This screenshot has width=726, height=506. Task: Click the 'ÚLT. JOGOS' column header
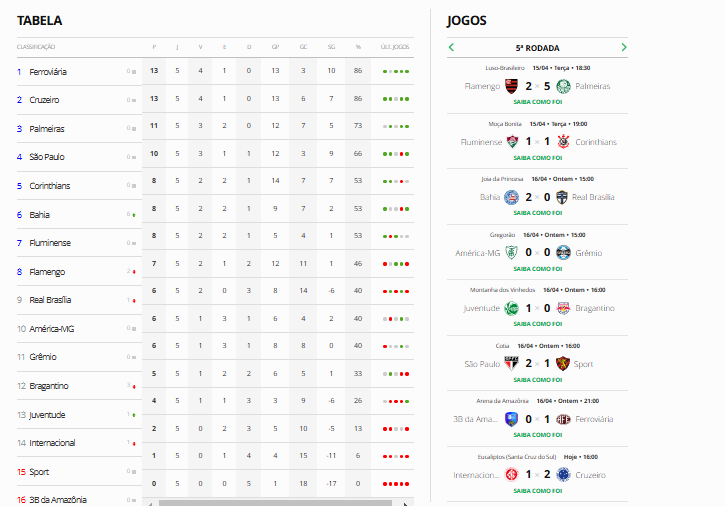pyautogui.click(x=395, y=47)
